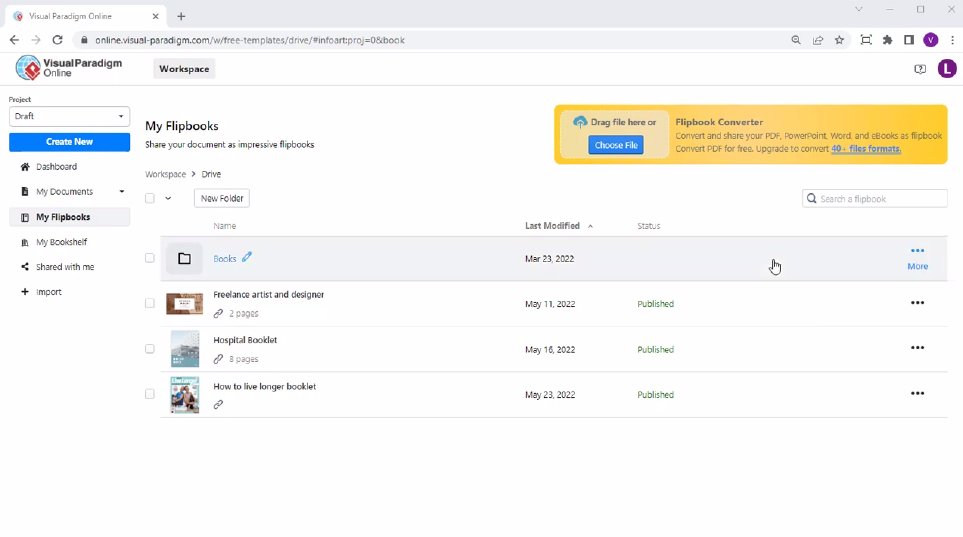Open three-dot menu for How to live longer booklet
963x537 pixels.
tap(917, 394)
